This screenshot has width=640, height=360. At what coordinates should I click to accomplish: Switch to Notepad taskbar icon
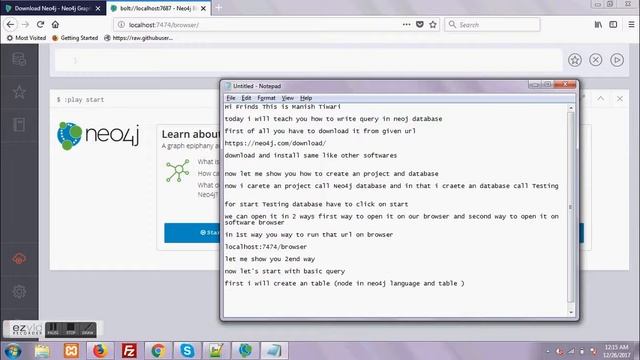274,351
